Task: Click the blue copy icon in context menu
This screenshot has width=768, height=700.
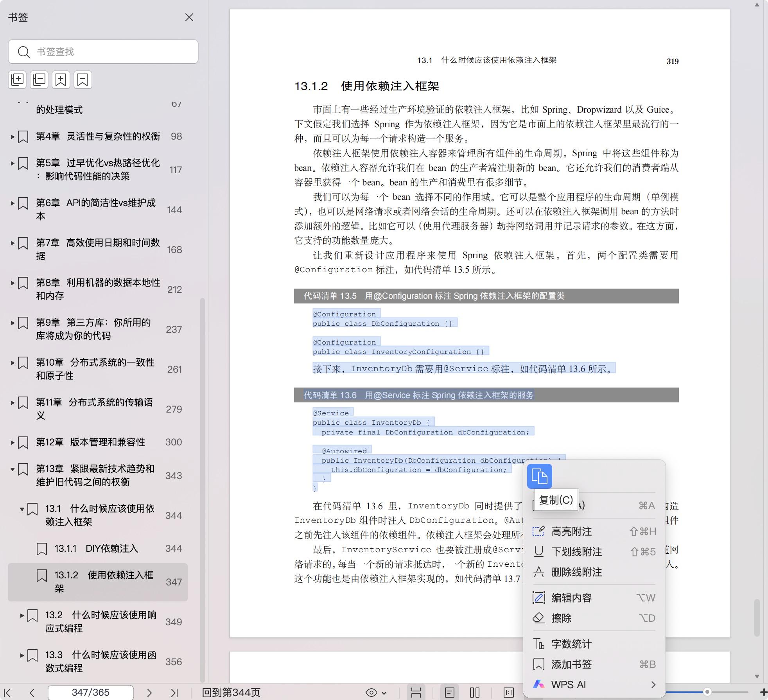Action: [x=539, y=476]
